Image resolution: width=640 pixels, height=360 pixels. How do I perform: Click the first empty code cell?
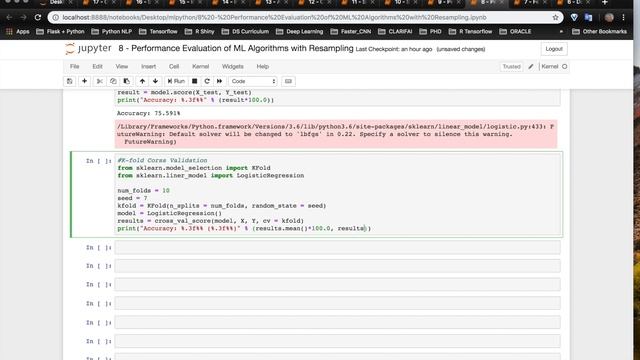337,247
